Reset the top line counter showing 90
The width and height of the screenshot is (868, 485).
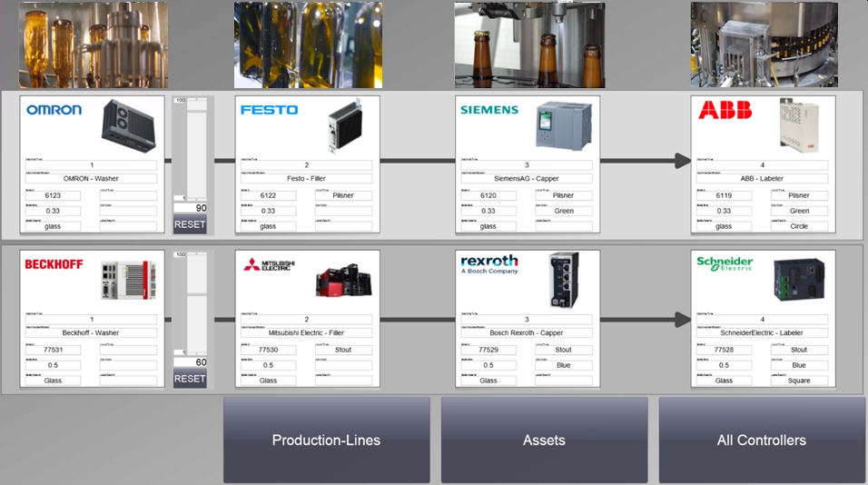point(190,224)
